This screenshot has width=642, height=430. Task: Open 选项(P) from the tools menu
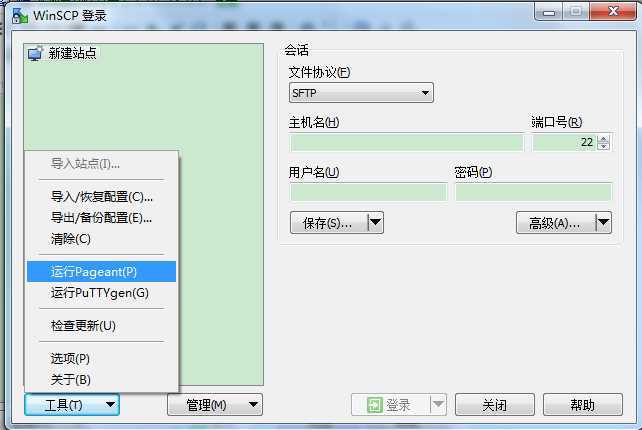click(x=102, y=359)
